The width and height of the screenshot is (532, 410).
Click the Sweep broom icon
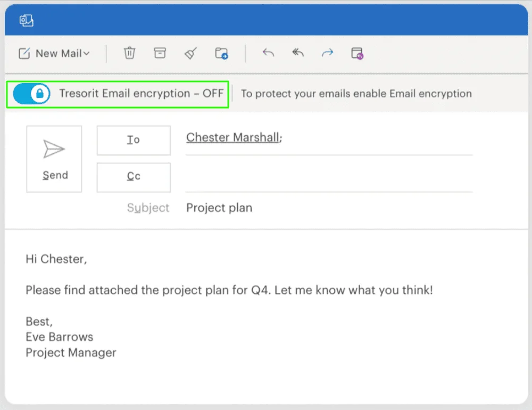(x=190, y=53)
